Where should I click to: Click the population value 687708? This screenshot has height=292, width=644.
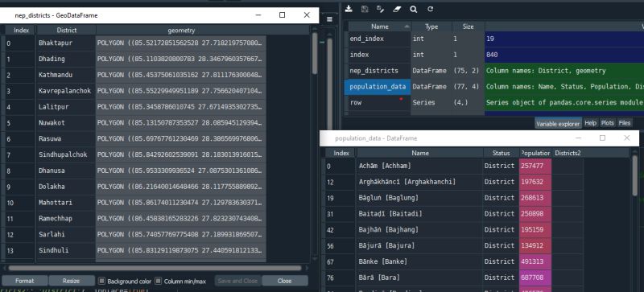point(535,278)
